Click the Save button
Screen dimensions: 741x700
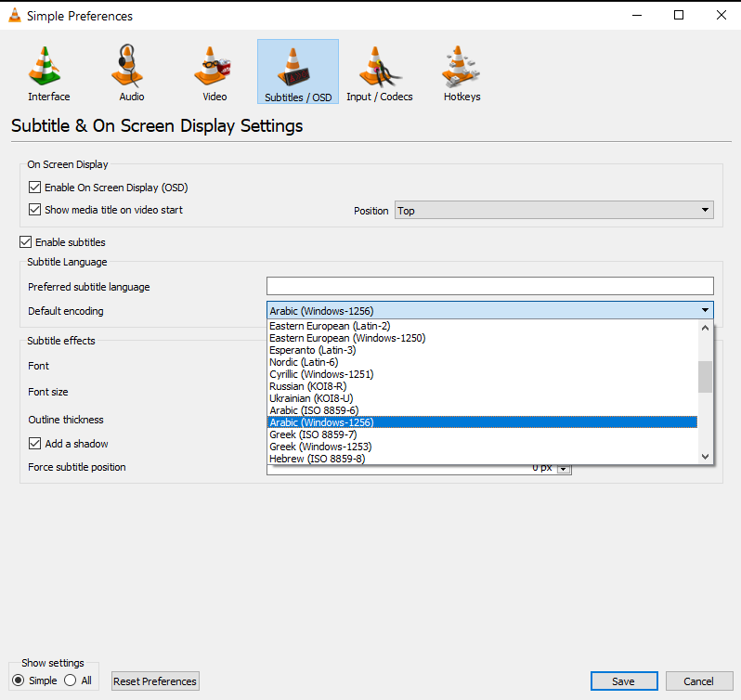624,681
